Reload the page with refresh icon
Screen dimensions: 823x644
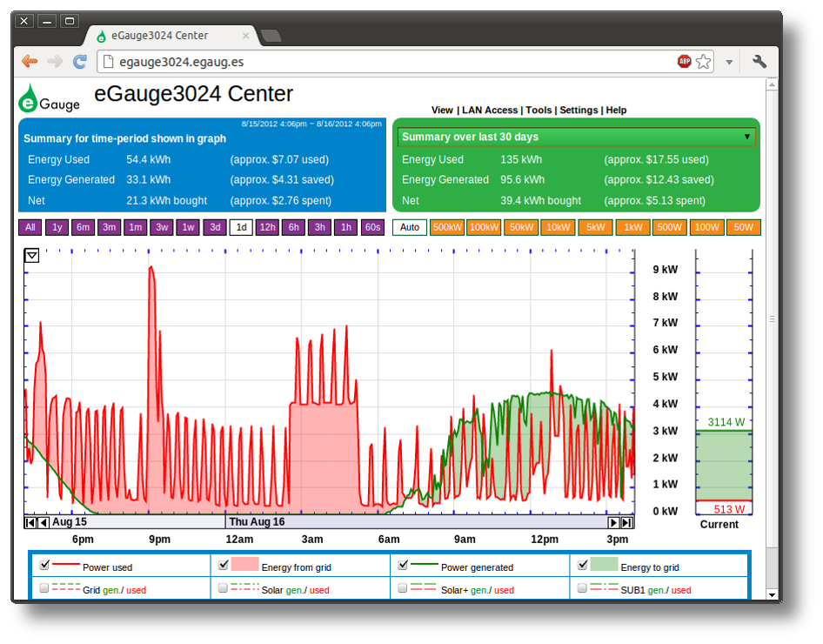point(80,62)
